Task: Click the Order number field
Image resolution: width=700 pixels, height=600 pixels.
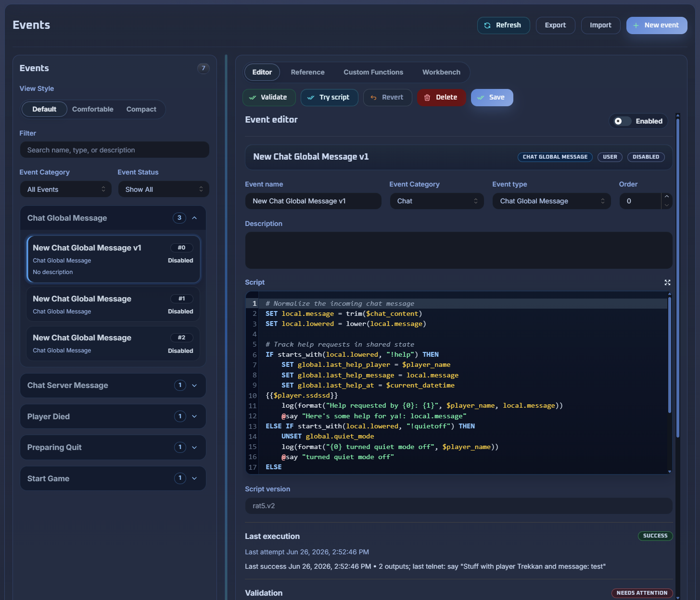Action: (x=640, y=201)
